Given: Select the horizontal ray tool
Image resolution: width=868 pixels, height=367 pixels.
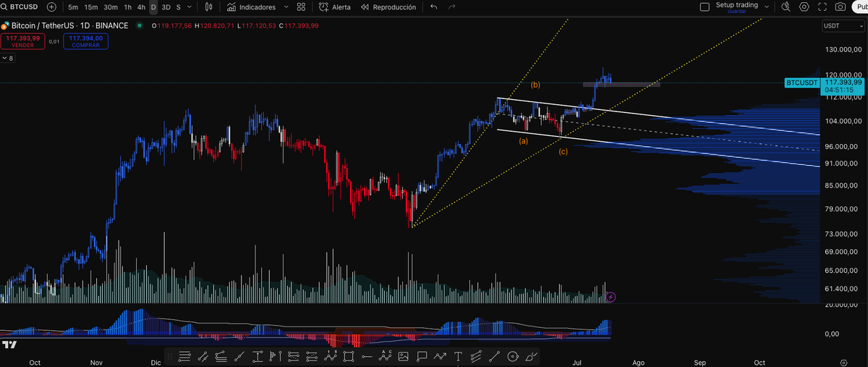Looking at the screenshot, I should tap(367, 356).
